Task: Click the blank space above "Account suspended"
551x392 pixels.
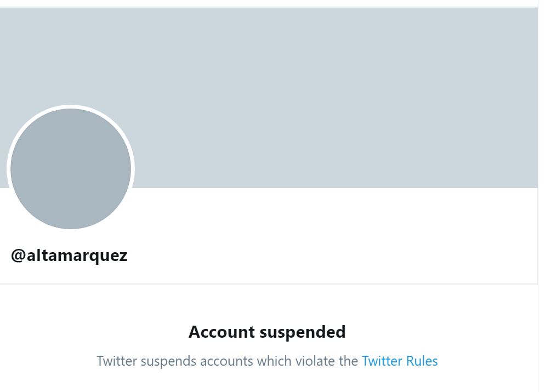Action: (x=267, y=304)
